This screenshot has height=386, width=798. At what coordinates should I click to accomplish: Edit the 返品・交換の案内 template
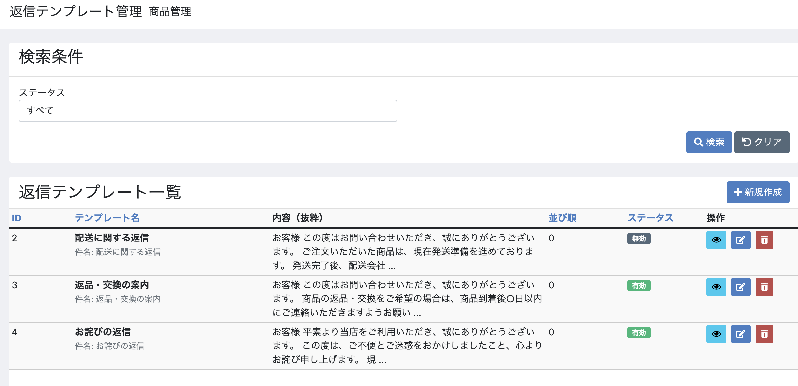point(740,287)
